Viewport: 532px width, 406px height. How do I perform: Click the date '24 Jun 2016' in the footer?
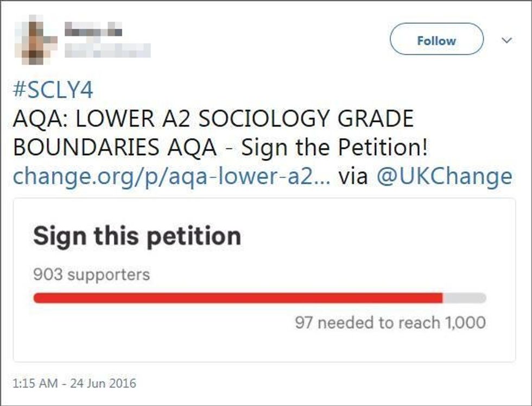[x=104, y=383]
